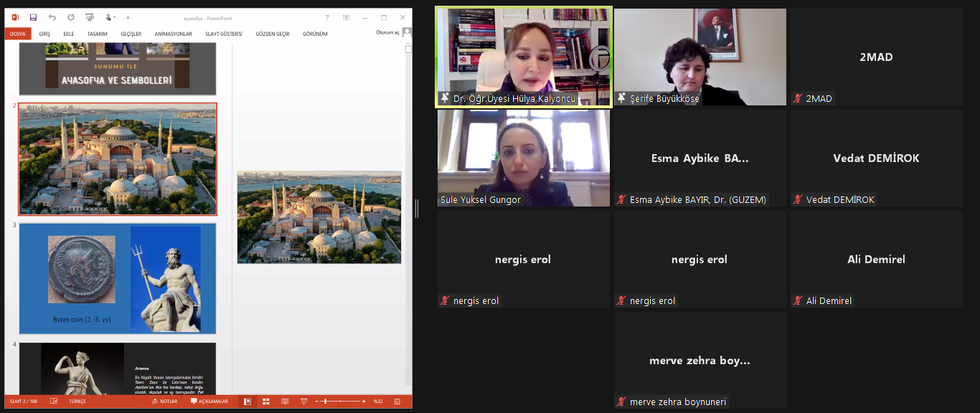Click muted mic icon for Ali Demirel
The width and height of the screenshot is (980, 413).
pyautogui.click(x=797, y=300)
